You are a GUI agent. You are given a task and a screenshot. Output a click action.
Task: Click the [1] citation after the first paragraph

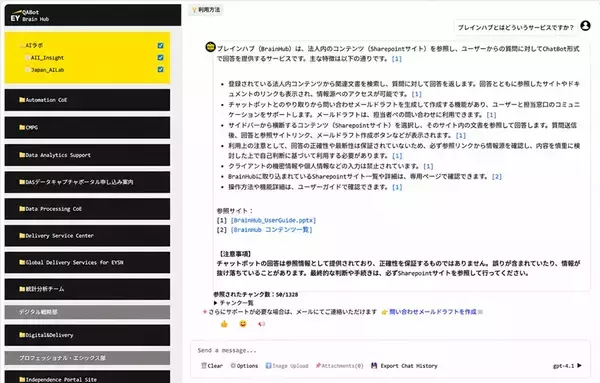[396, 59]
